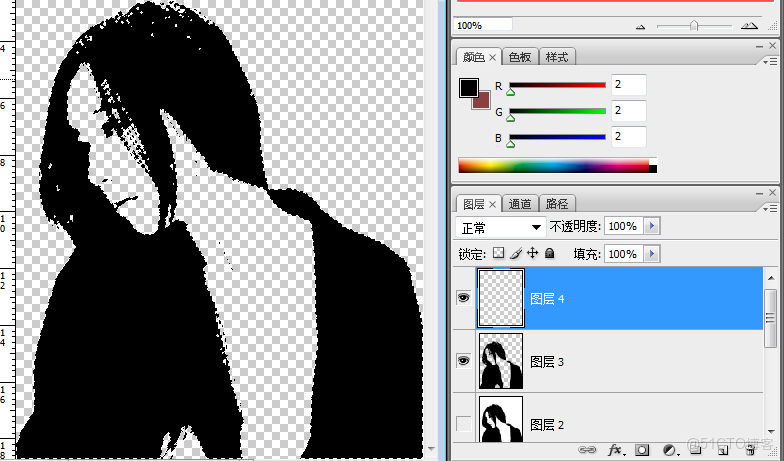Select layer name 图层 2
The image size is (784, 461).
[547, 425]
